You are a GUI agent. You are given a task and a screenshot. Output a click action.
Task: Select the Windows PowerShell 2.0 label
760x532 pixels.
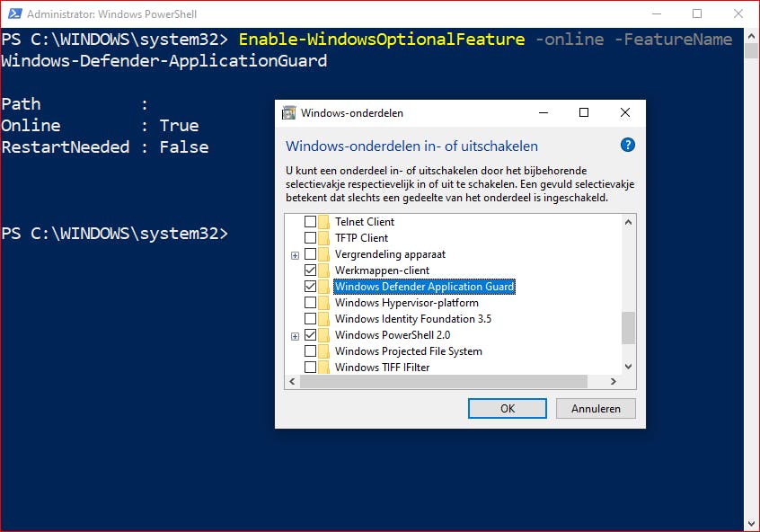click(393, 335)
